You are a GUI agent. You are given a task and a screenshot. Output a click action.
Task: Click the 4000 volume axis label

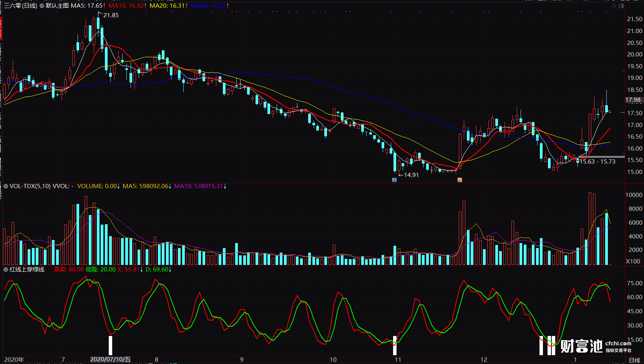pos(636,237)
